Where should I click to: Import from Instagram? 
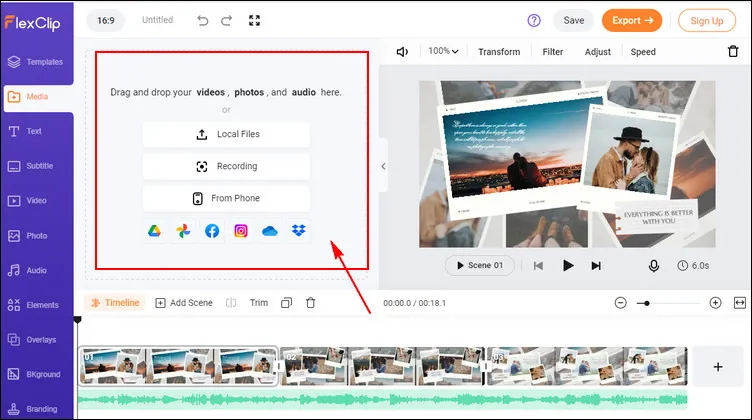point(241,231)
